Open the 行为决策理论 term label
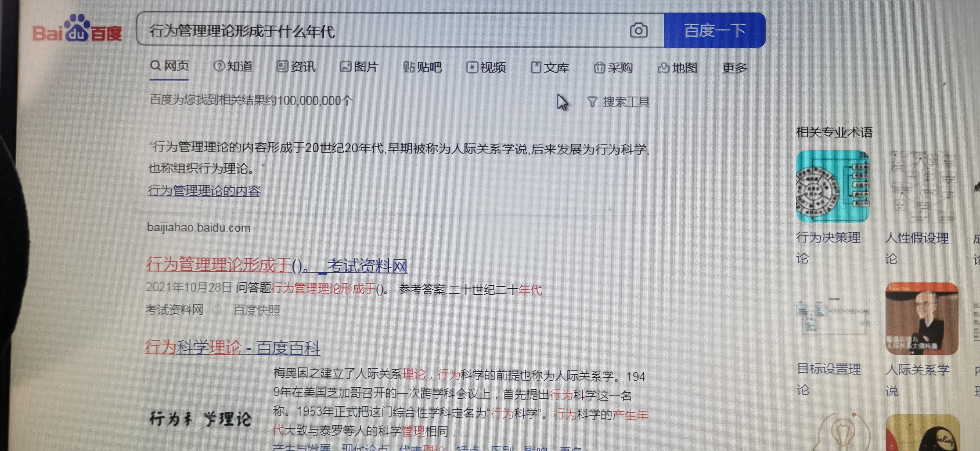Screen dimensions: 980x451 tap(828, 248)
